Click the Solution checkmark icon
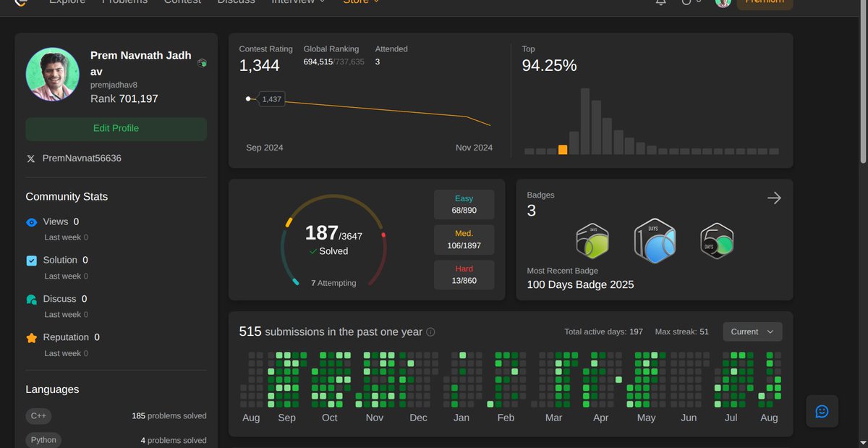Screen dimensions: 868x448 tap(31, 261)
